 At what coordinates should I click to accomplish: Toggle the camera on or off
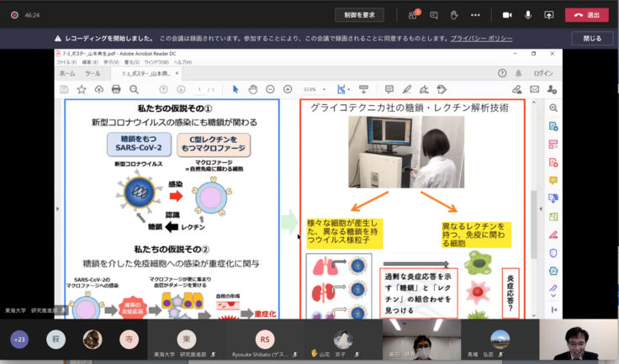pos(507,15)
